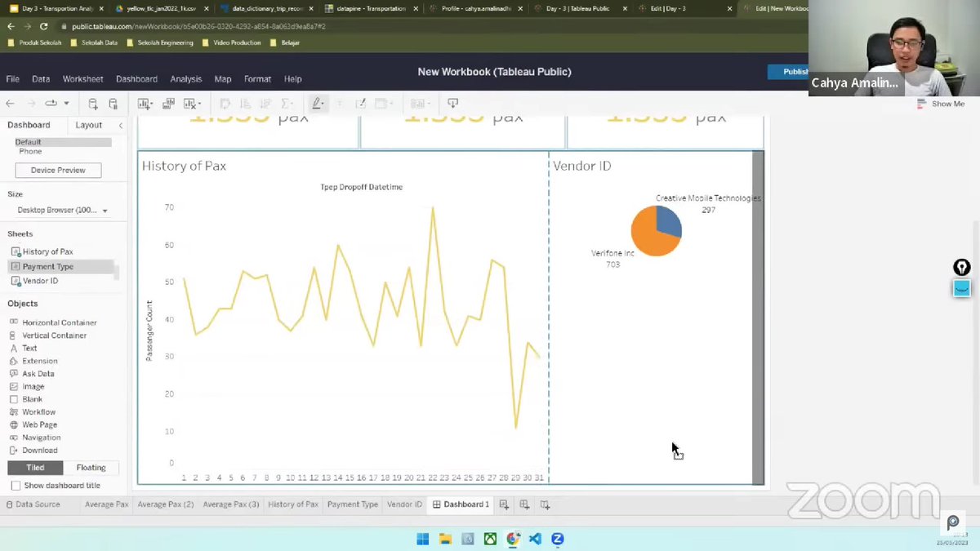The height and width of the screenshot is (551, 980).
Task: Reload the browser page
Action: [43, 26]
